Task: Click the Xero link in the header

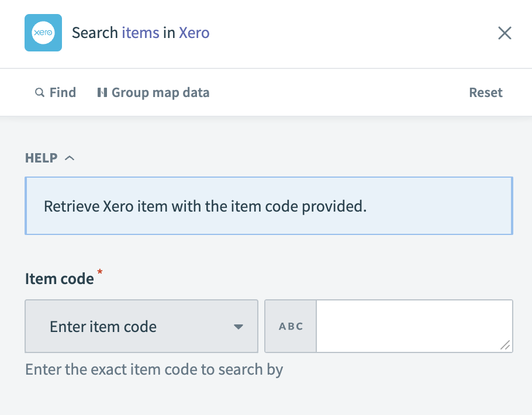Action: click(194, 33)
